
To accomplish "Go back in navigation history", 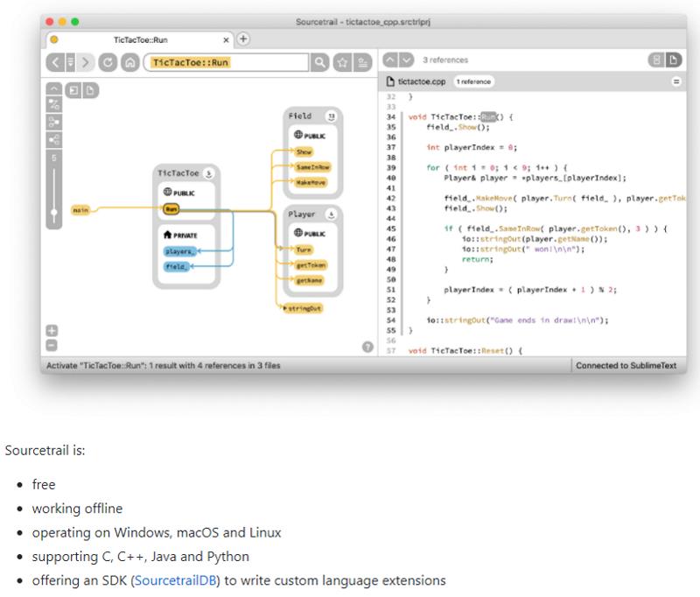I will (55, 62).
